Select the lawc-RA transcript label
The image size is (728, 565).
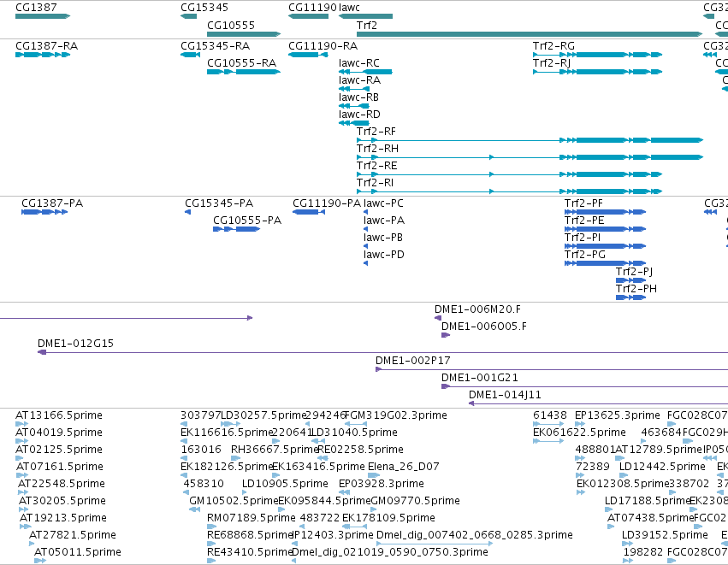pos(359,80)
